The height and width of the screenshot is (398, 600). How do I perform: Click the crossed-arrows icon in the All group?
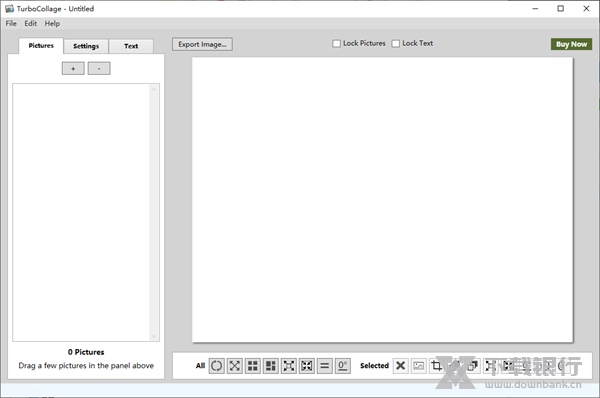pos(235,366)
